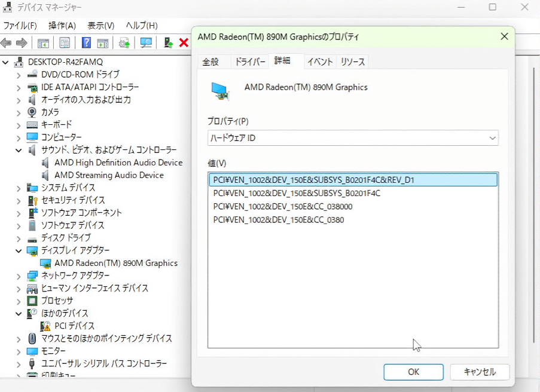Click the monitor scan hardware changes icon
The image size is (540, 392).
point(146,43)
